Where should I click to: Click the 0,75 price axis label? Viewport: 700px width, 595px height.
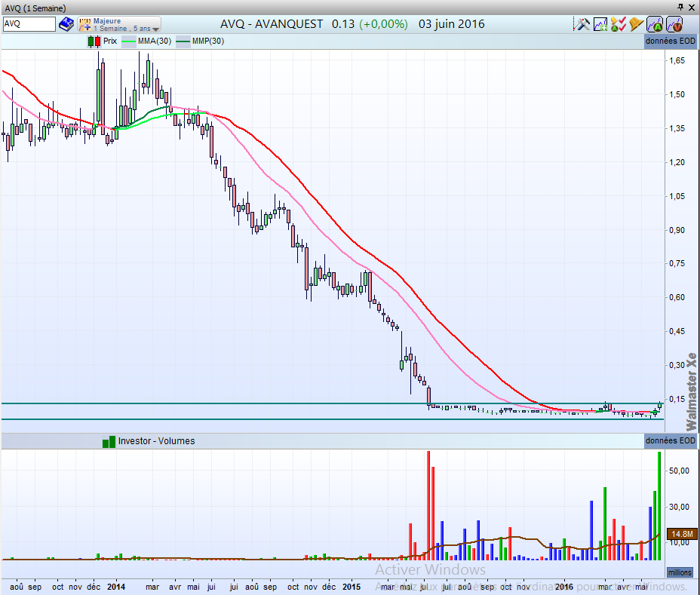(677, 264)
